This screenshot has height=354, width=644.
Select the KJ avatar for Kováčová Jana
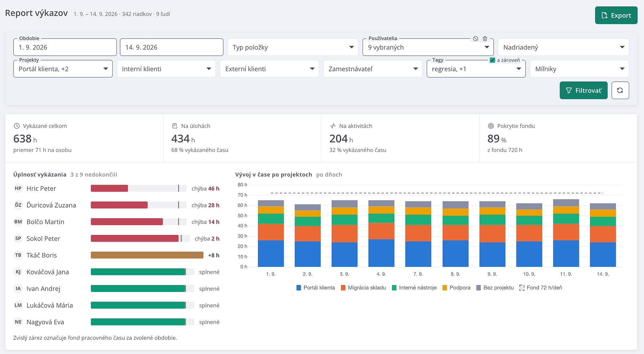[18, 272]
